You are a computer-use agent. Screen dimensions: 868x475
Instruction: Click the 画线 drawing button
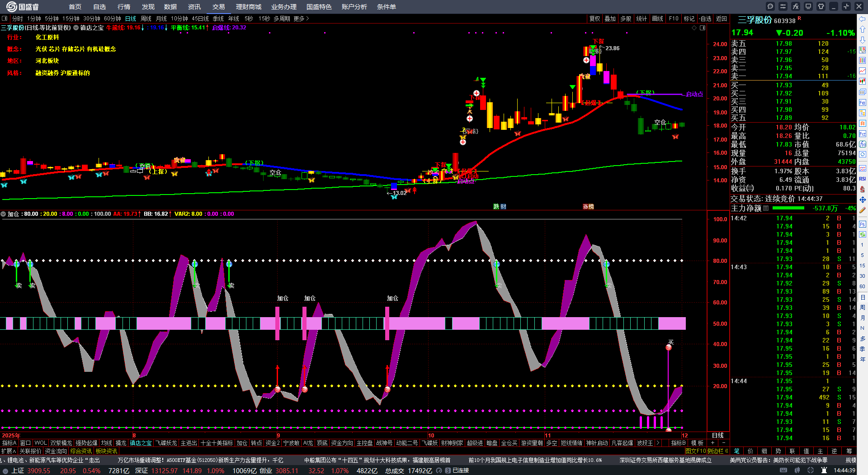point(657,19)
